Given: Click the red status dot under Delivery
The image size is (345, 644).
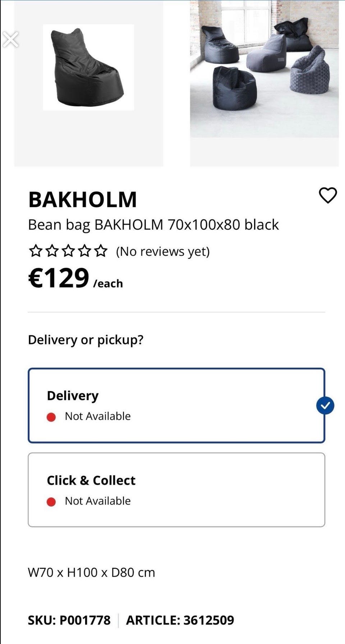Looking at the screenshot, I should [51, 417].
